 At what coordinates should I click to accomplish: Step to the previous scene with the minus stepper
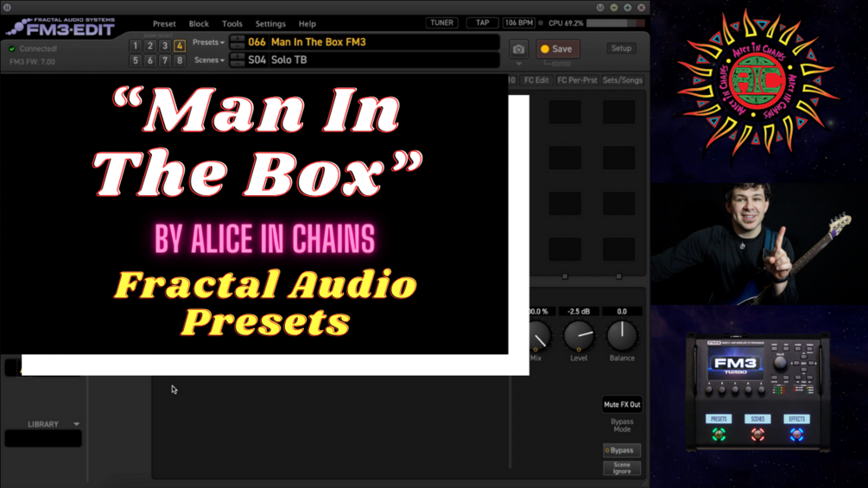(238, 63)
